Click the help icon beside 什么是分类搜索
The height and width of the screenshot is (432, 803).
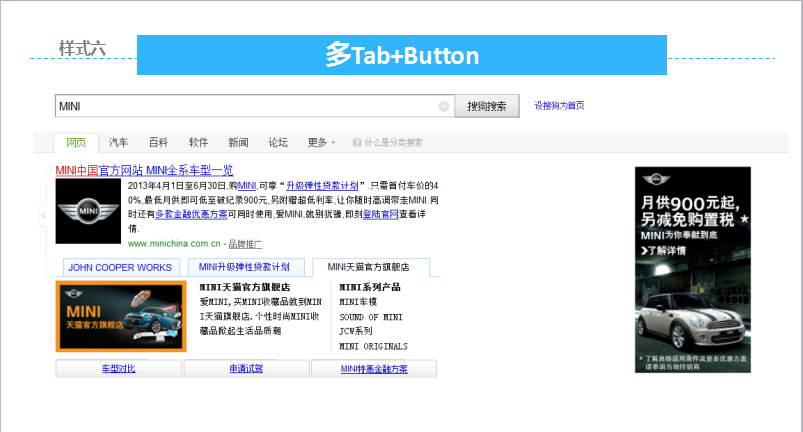(357, 143)
